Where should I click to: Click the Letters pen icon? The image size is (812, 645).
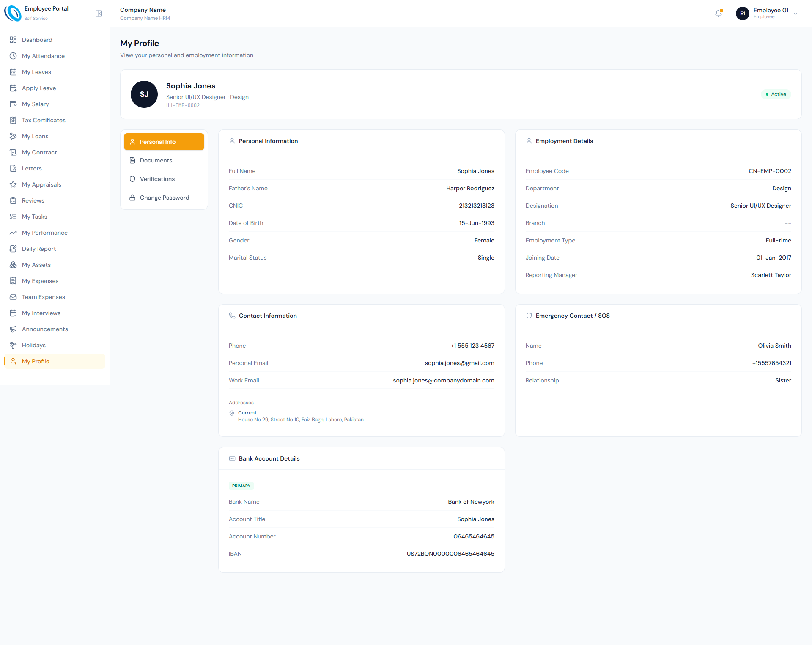13,168
